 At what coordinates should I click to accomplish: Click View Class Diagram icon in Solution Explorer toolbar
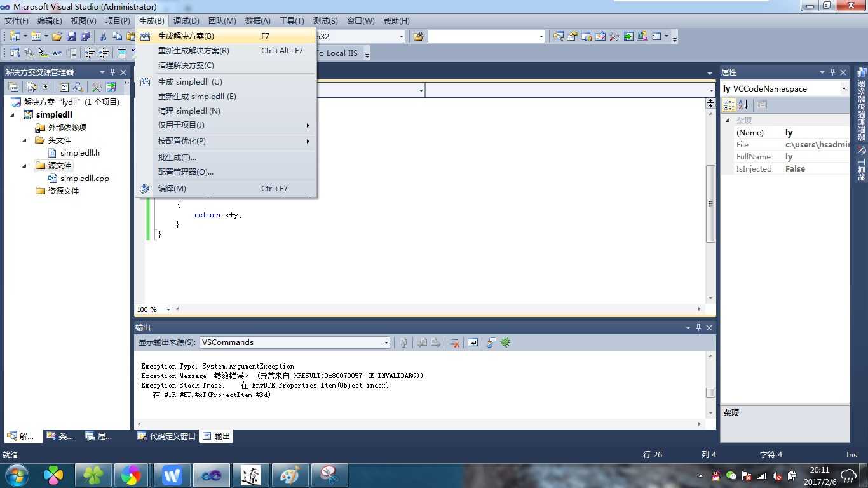pyautogui.click(x=78, y=87)
